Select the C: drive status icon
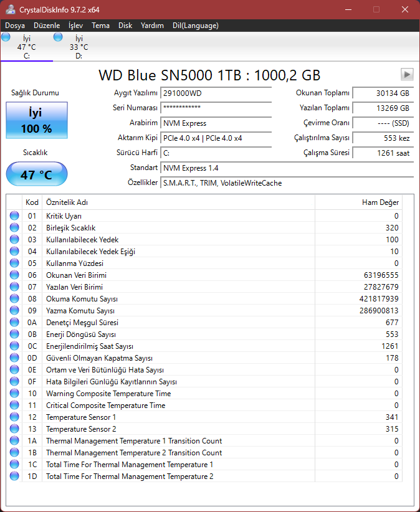This screenshot has height=512, width=420. 6,37
